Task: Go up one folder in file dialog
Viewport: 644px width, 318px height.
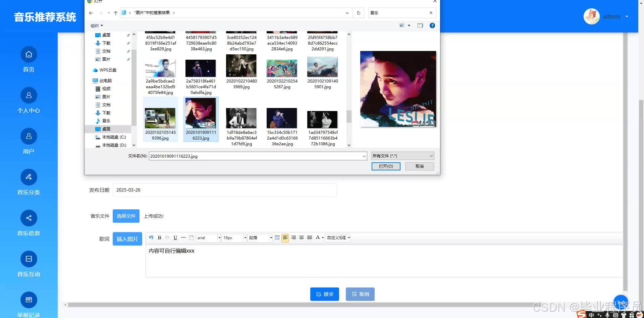Action: [116, 13]
